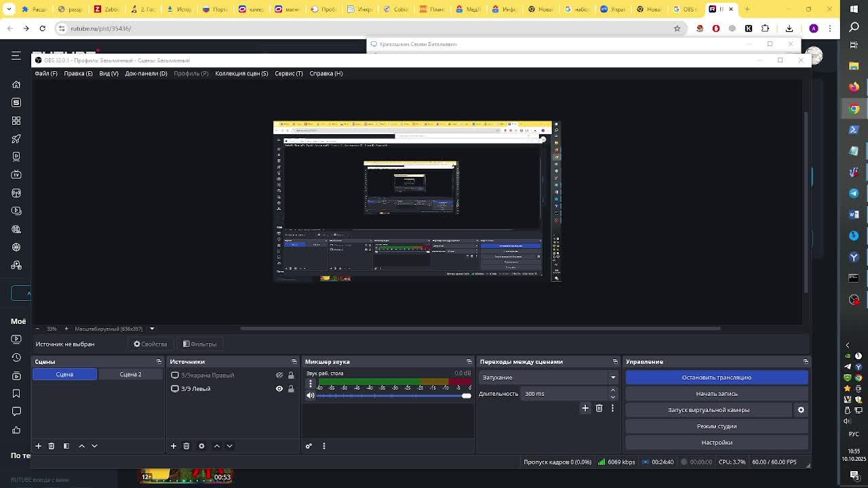
Task: Expand the preview scaling dropdown
Action: pos(152,329)
